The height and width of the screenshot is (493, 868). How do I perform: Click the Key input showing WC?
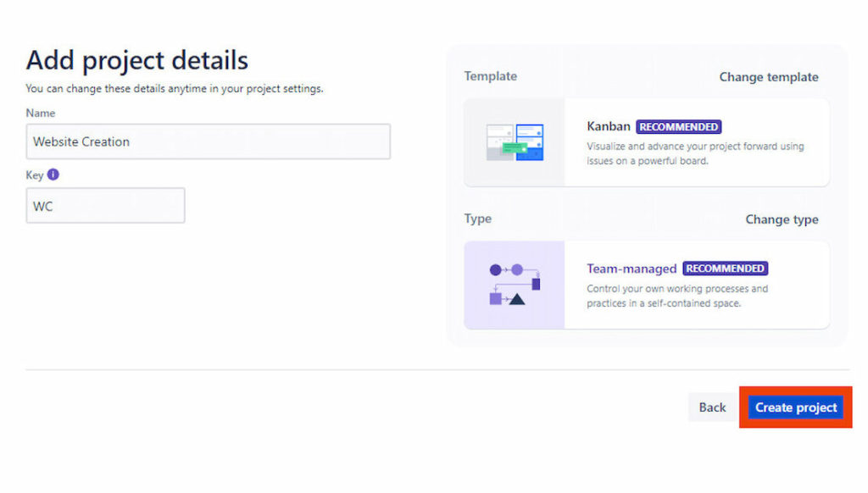[105, 205]
